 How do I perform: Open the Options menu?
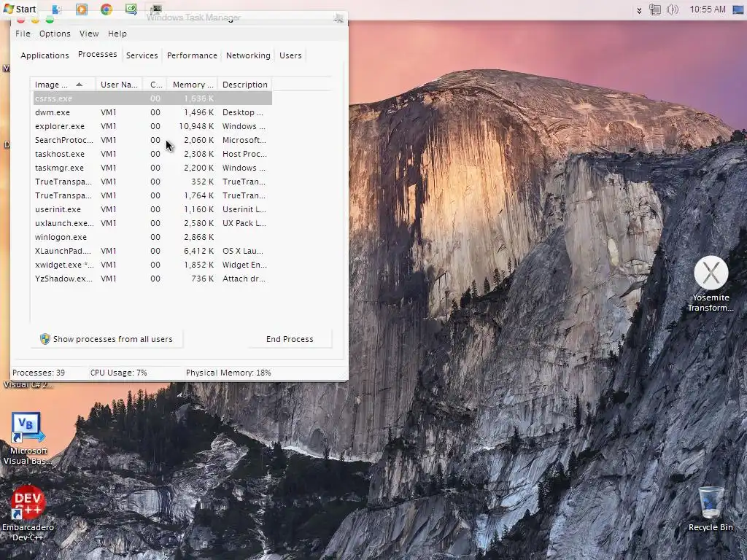(x=55, y=34)
